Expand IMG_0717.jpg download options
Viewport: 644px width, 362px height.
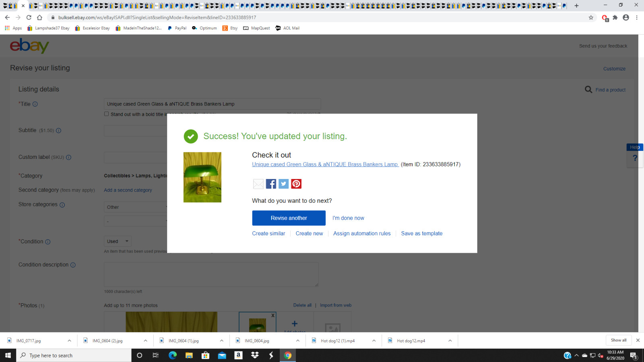click(69, 341)
